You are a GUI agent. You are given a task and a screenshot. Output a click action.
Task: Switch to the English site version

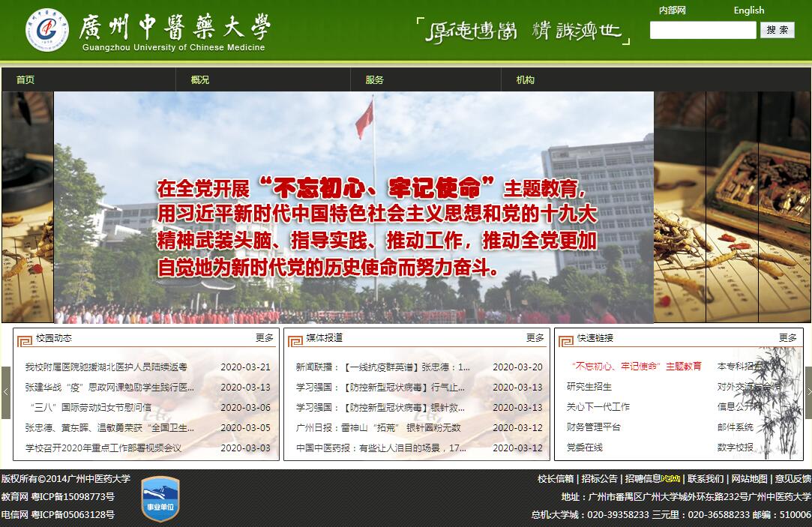(748, 10)
